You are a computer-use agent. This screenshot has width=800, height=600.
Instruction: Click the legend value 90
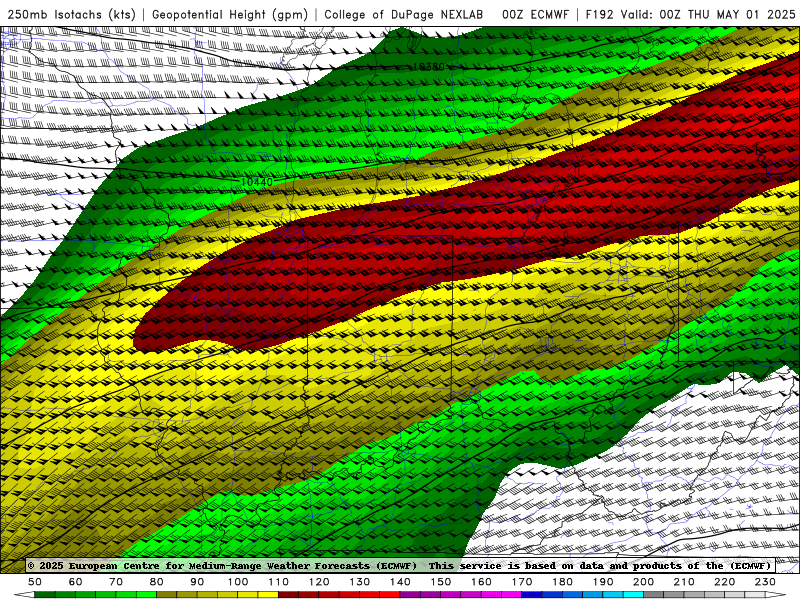197,582
